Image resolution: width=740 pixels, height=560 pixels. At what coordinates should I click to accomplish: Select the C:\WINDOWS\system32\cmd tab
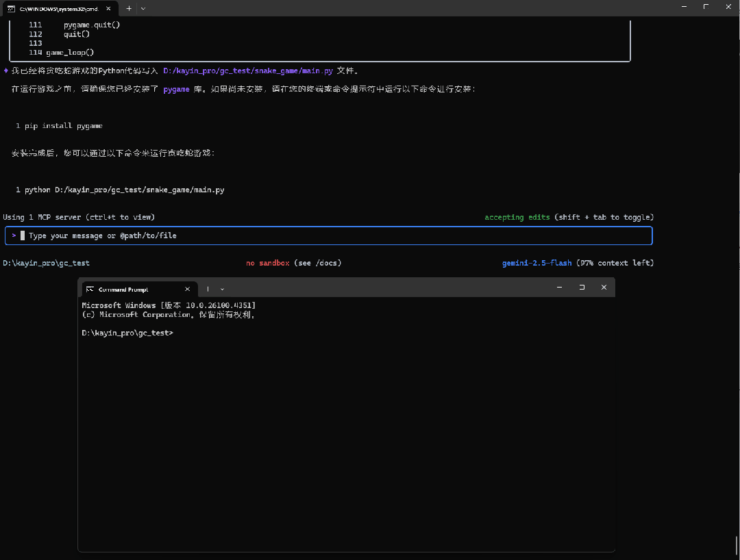59,8
